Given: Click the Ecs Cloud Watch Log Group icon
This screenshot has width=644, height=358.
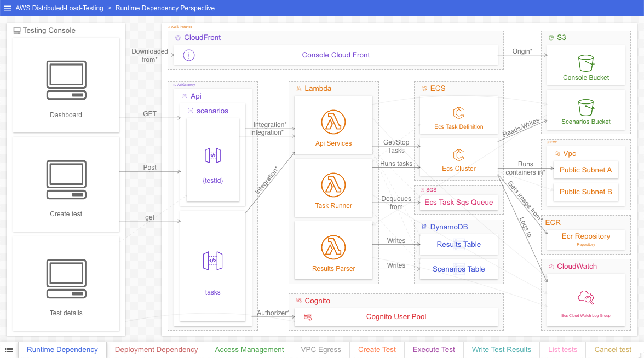Looking at the screenshot, I should pyautogui.click(x=586, y=297).
